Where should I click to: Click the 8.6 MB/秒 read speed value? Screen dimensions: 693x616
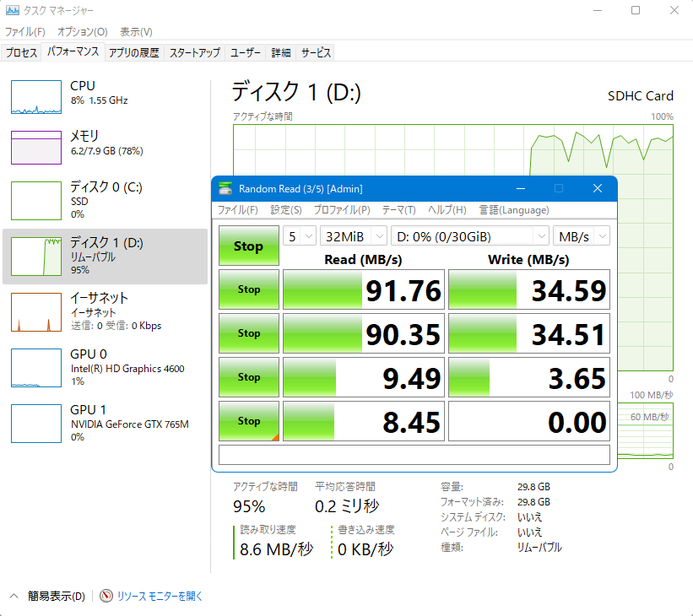tap(276, 549)
